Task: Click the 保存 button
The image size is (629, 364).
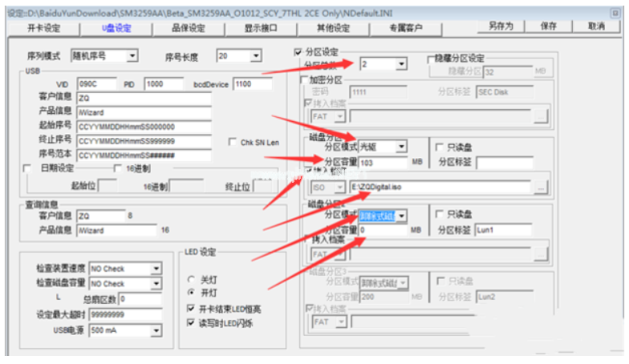Action: tap(549, 26)
